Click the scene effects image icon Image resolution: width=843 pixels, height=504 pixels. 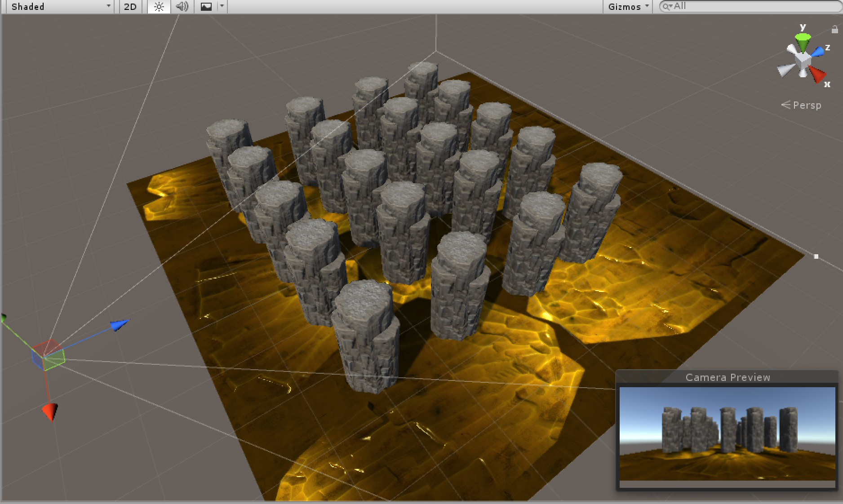point(205,6)
